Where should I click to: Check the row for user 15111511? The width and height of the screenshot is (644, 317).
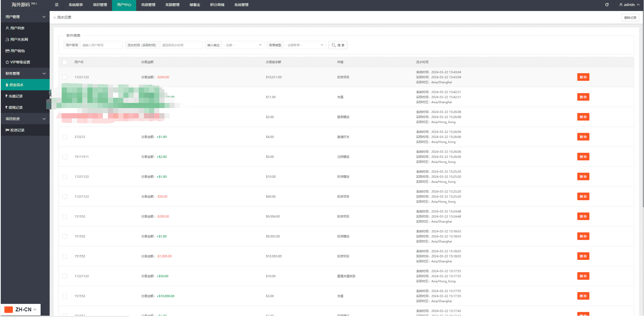pos(65,157)
